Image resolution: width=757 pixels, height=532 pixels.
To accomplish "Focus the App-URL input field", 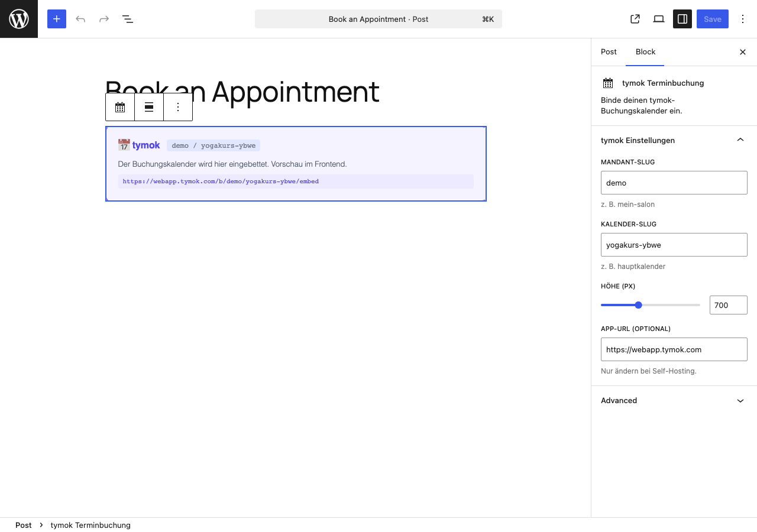I will click(x=674, y=349).
